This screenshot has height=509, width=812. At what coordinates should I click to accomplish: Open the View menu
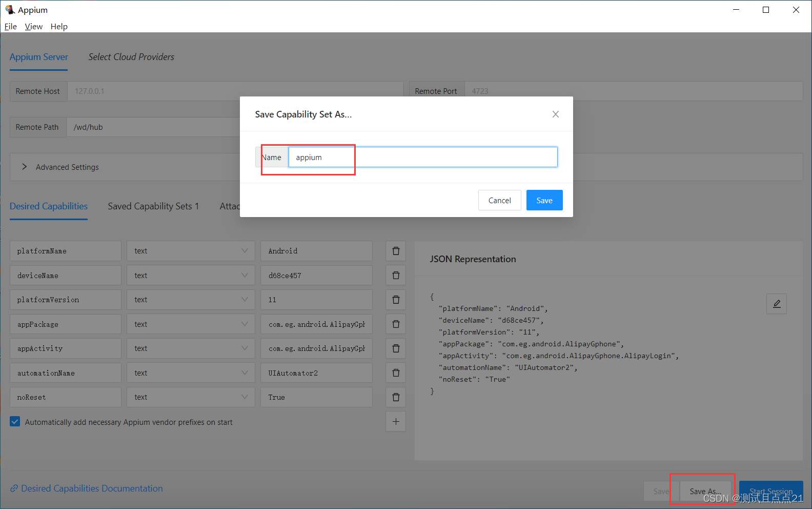[x=34, y=26]
